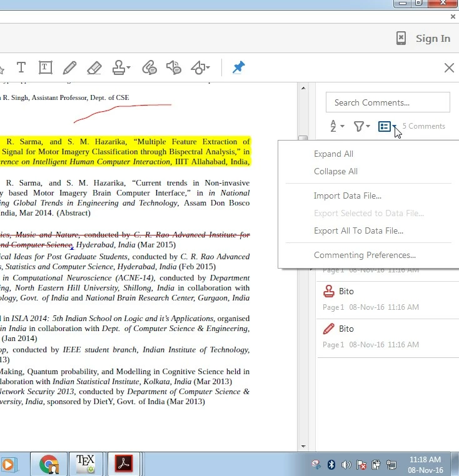
Task: Click the Bluetooth tray icon
Action: pos(331,464)
